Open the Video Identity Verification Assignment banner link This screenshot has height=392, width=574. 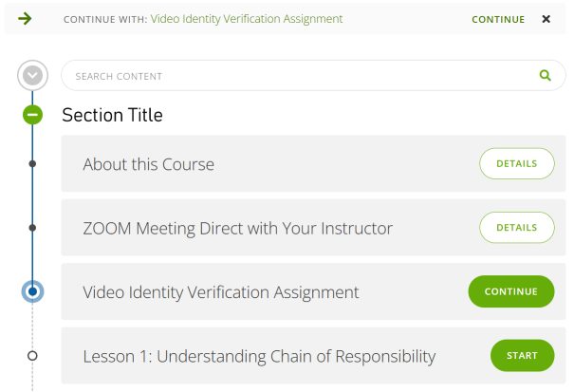[x=246, y=19]
